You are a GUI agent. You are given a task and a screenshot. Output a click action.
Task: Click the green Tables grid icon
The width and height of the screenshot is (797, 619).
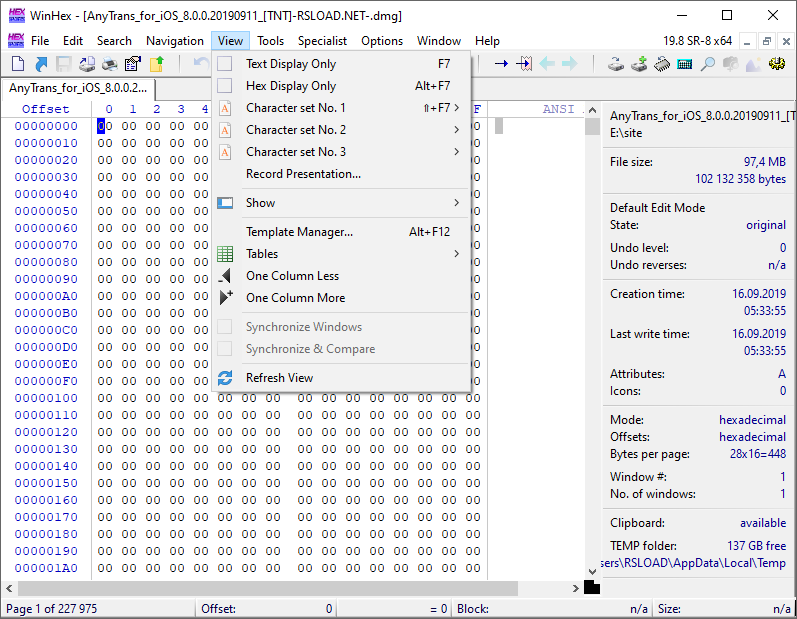pos(225,254)
